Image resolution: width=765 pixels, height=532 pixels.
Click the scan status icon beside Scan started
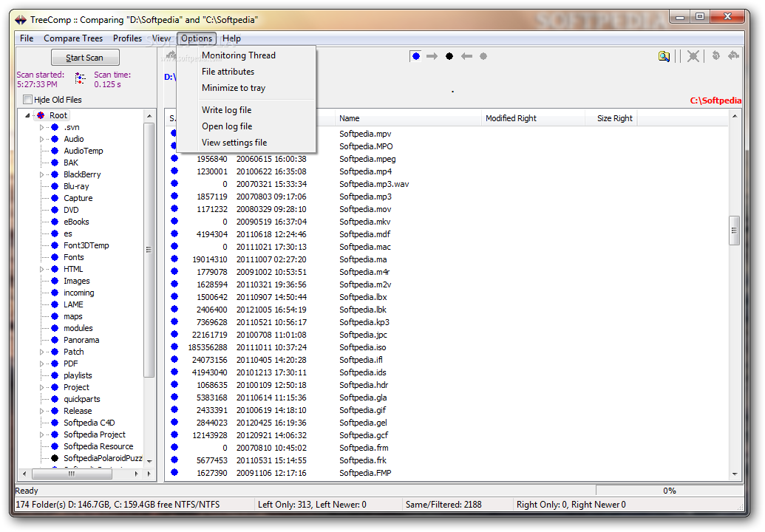click(80, 78)
